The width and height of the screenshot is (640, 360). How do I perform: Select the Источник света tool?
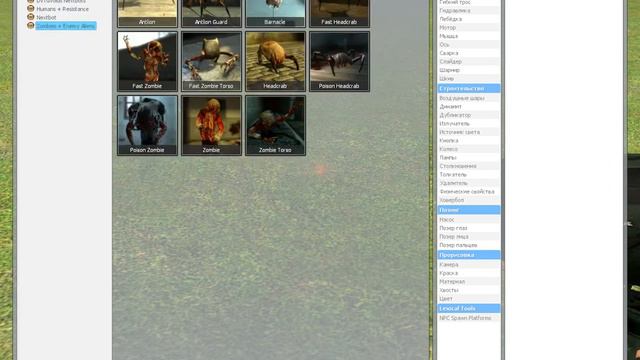(x=469, y=132)
